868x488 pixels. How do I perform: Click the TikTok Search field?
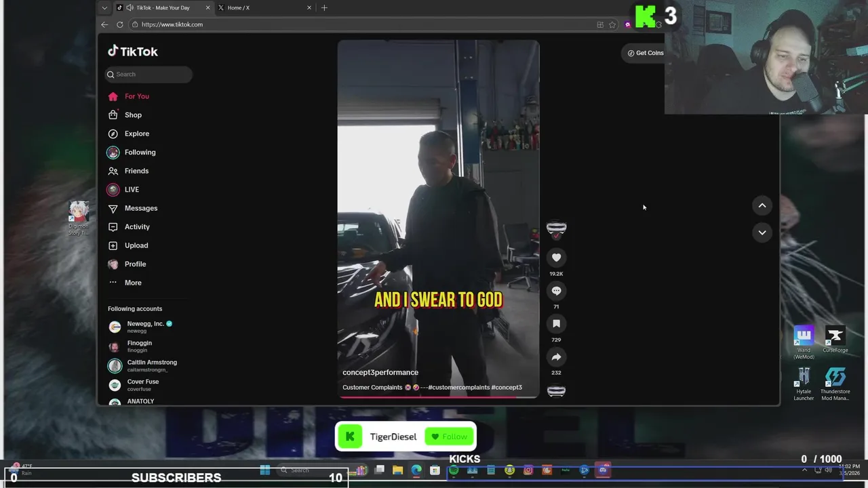coord(149,75)
